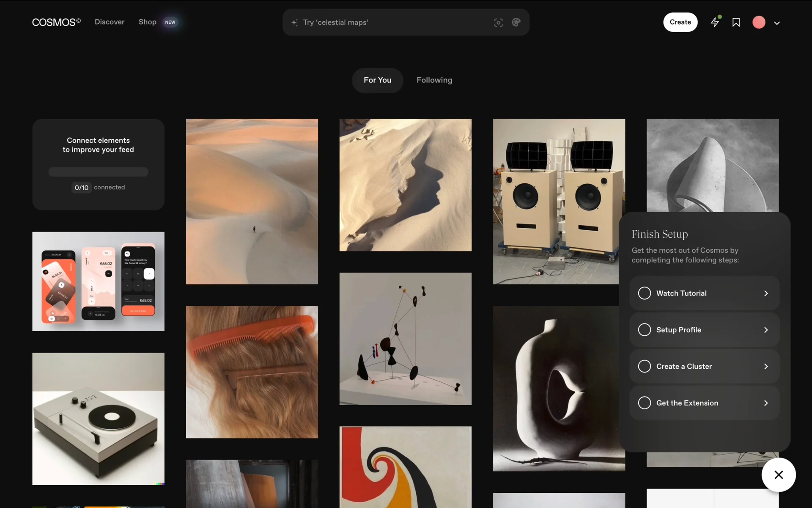Open the color palette search icon
Image resolution: width=812 pixels, height=508 pixels.
pos(516,22)
